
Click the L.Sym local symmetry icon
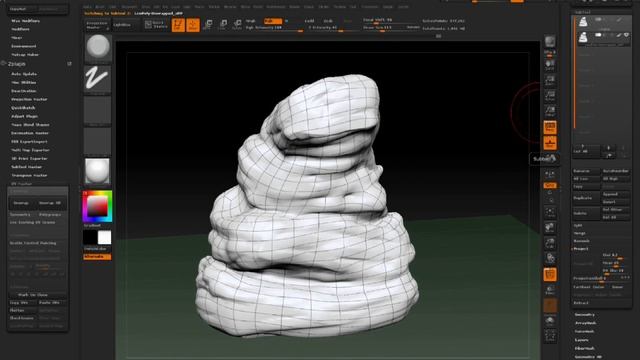click(550, 175)
